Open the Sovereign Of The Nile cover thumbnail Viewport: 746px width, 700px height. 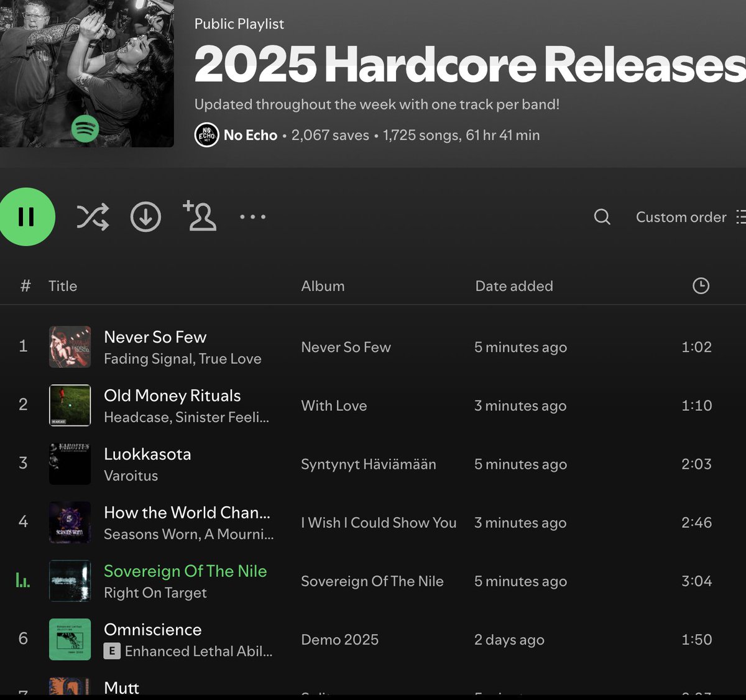click(x=70, y=581)
